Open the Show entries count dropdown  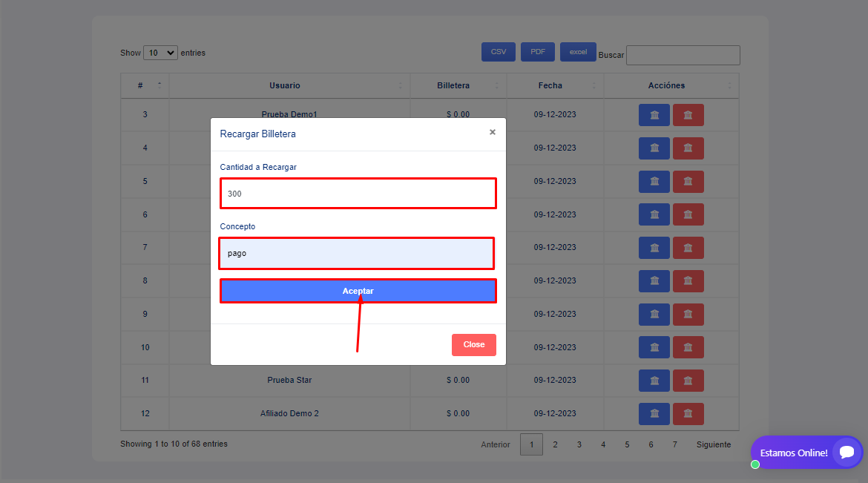(x=160, y=53)
